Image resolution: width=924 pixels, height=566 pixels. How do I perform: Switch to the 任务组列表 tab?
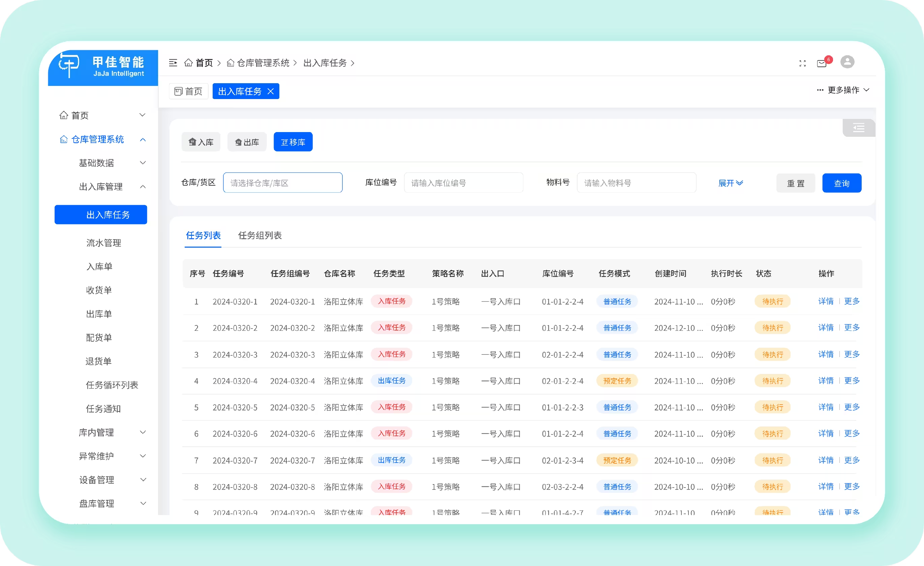tap(259, 235)
